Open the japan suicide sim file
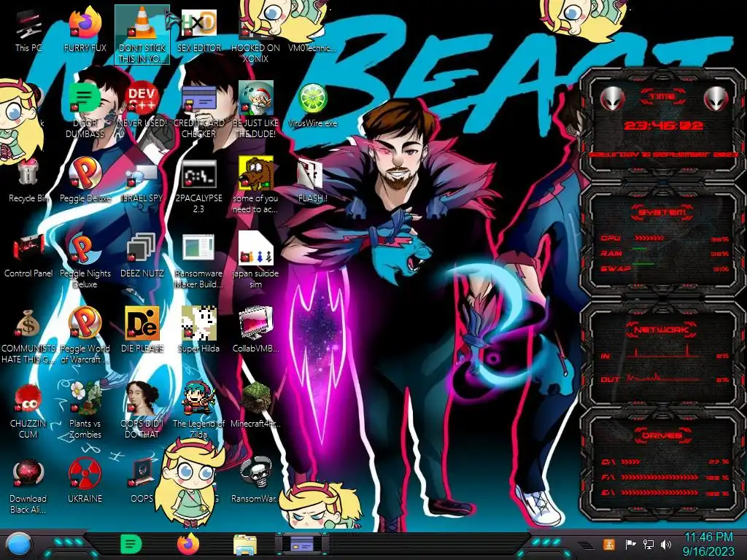Viewport: 747px width, 560px height. (x=255, y=261)
